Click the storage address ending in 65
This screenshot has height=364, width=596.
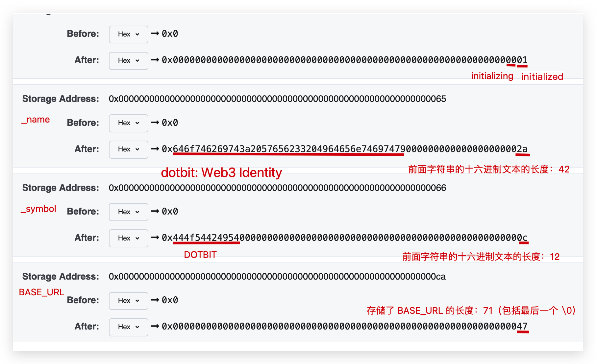(x=277, y=99)
